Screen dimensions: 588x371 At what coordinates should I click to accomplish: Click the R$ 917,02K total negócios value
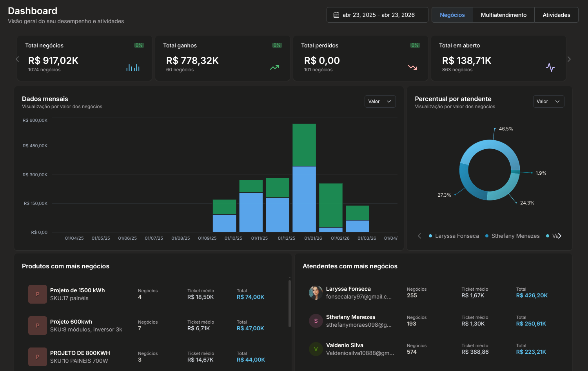(53, 60)
